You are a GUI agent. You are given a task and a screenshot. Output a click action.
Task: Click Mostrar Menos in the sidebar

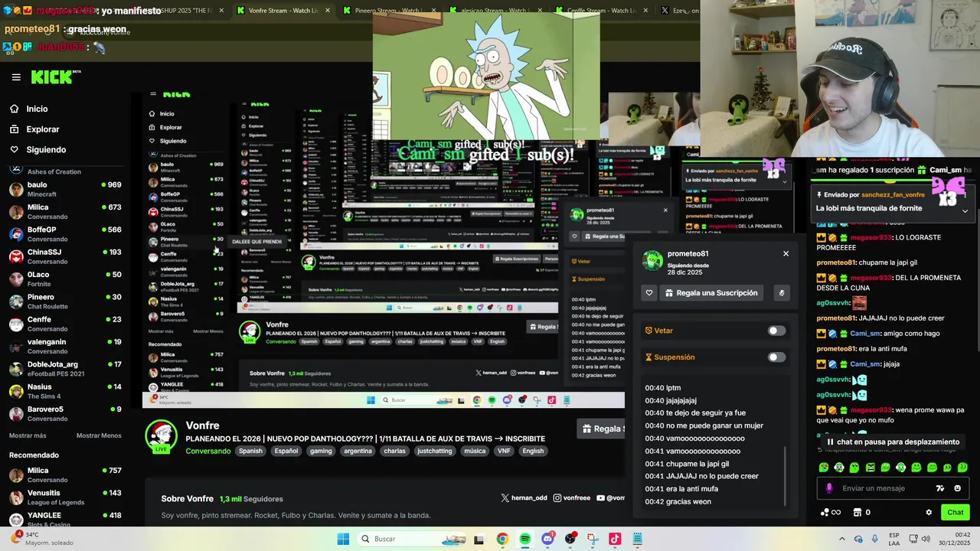pyautogui.click(x=99, y=435)
